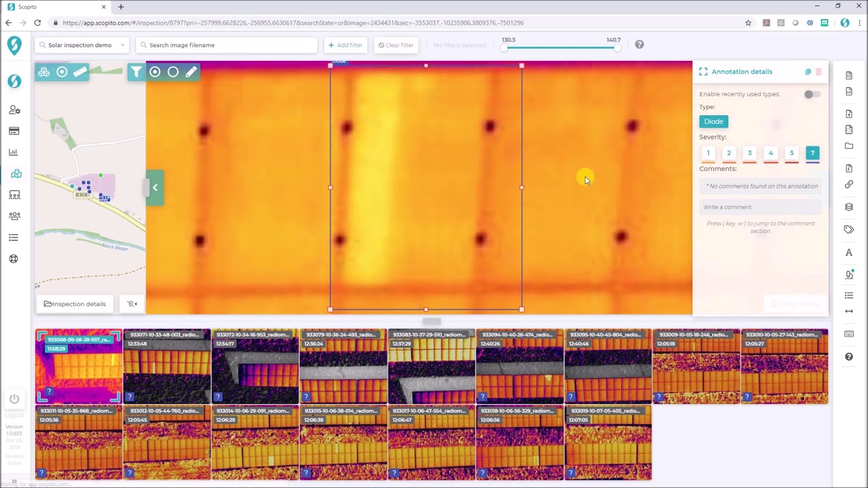Open thumbnail 933071-10-33-48-003
868x488 pixels.
[x=167, y=367]
